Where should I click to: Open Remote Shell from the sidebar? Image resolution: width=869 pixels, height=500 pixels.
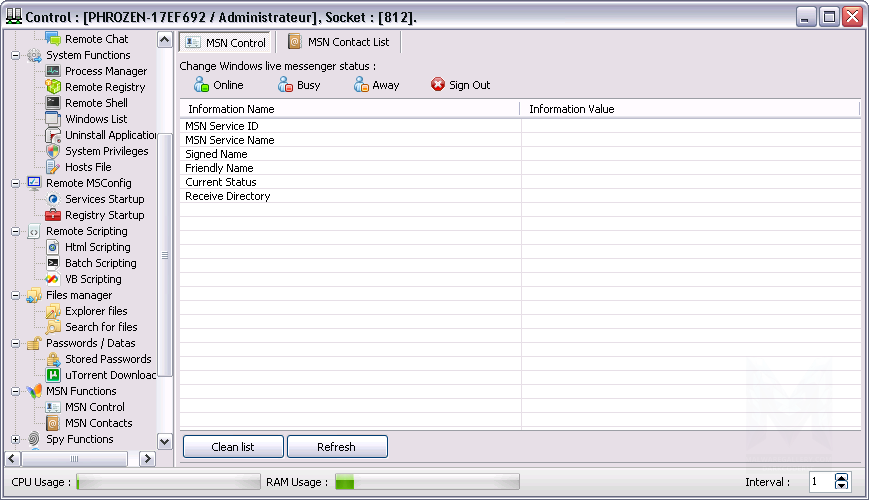click(x=96, y=103)
